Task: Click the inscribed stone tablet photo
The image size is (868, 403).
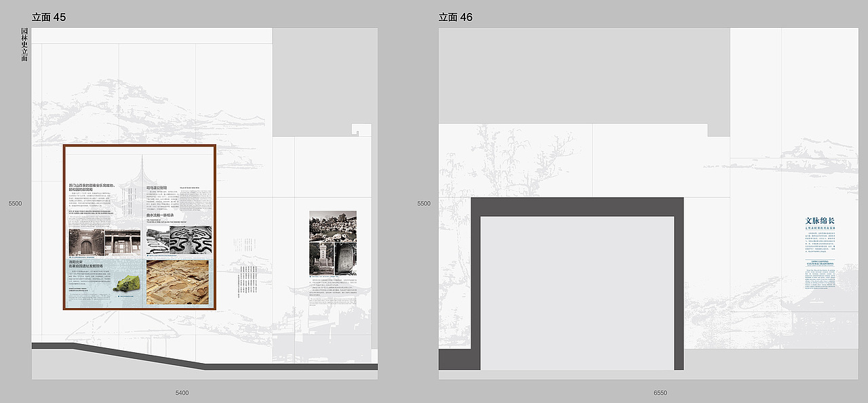Action: 345,258
